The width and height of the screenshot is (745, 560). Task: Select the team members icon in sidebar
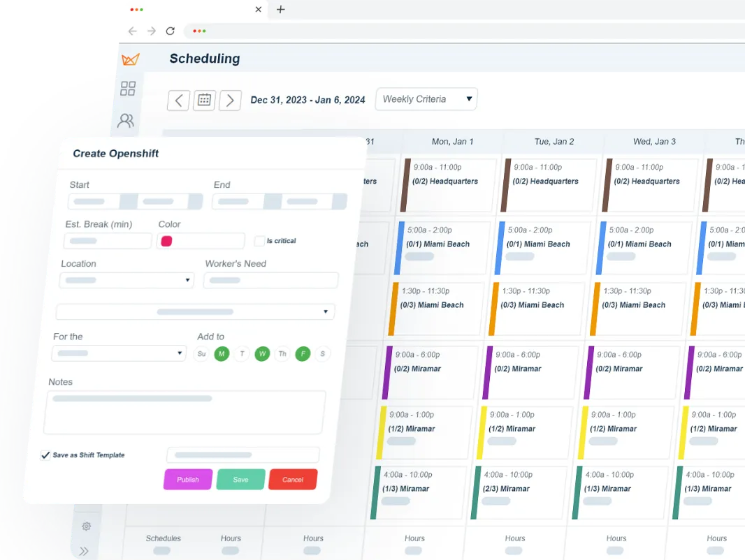tap(126, 121)
